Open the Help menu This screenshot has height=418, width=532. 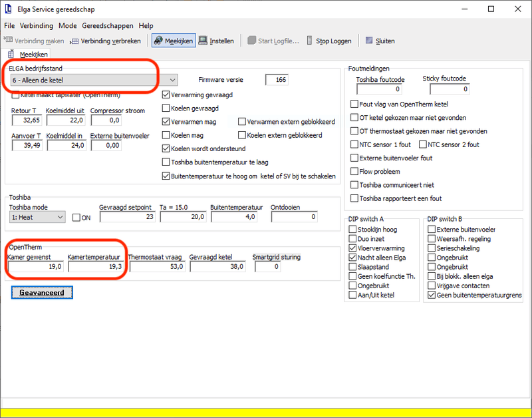[x=146, y=25]
